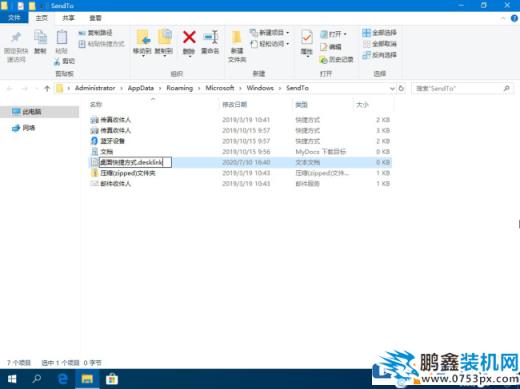Image resolution: width=520 pixels, height=389 pixels.
Task: Sort by the Name (名称) column header
Action: tap(96, 105)
